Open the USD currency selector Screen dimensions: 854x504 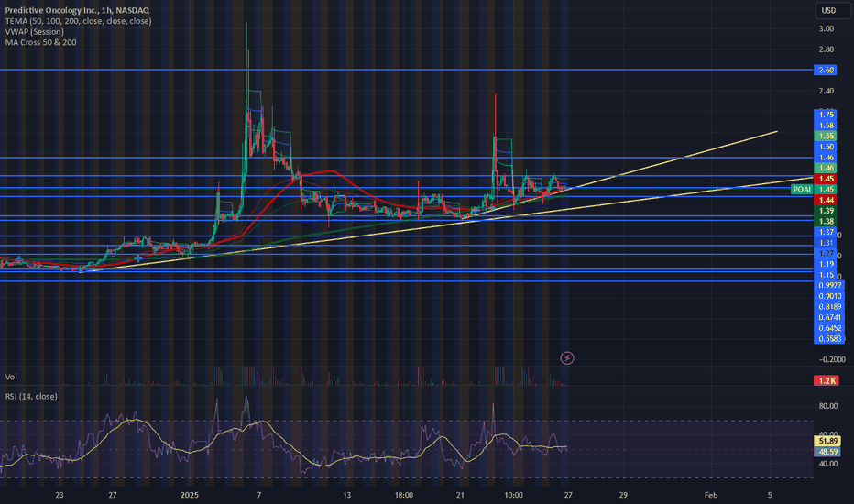pos(828,10)
